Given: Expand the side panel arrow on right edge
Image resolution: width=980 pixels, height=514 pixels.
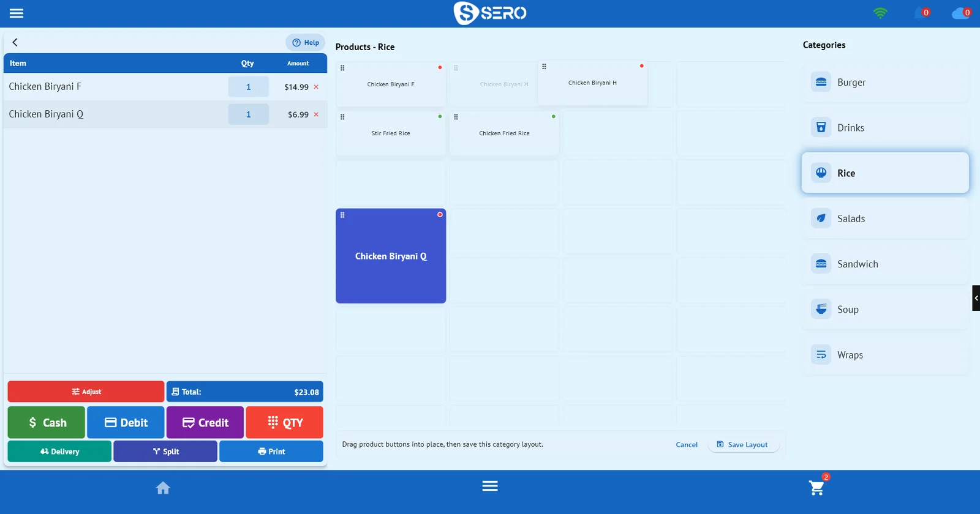Looking at the screenshot, I should click(976, 298).
